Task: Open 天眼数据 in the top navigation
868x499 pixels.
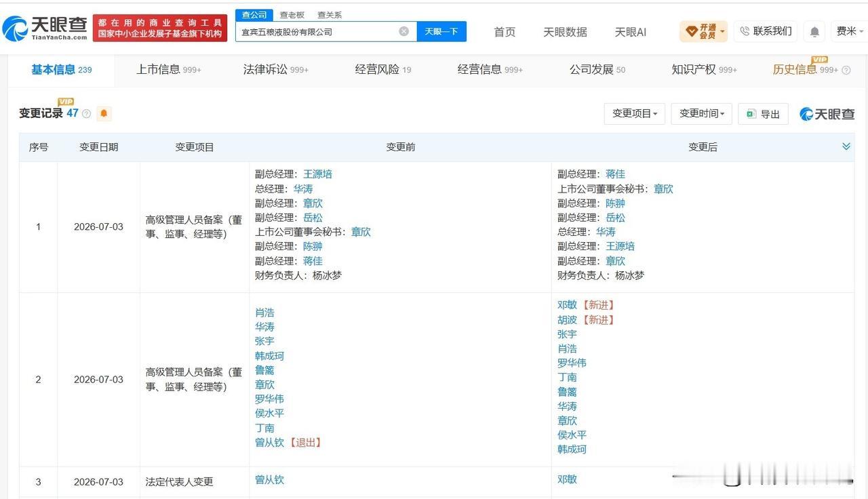Action: (565, 32)
